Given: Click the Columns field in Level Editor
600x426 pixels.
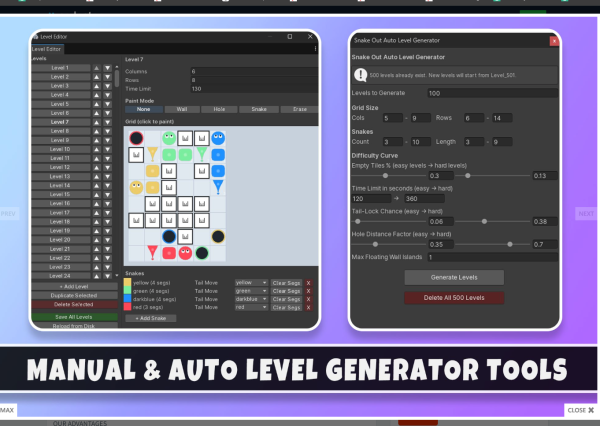Looking at the screenshot, I should point(254,72).
